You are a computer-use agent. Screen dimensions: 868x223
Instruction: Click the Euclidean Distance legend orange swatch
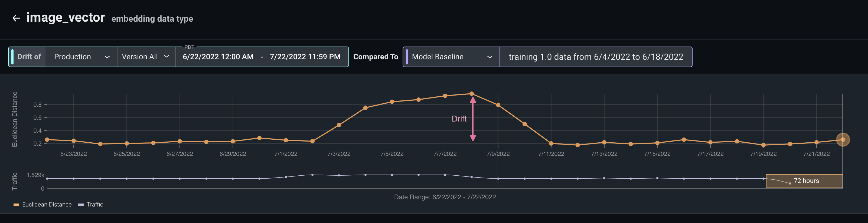click(x=16, y=205)
